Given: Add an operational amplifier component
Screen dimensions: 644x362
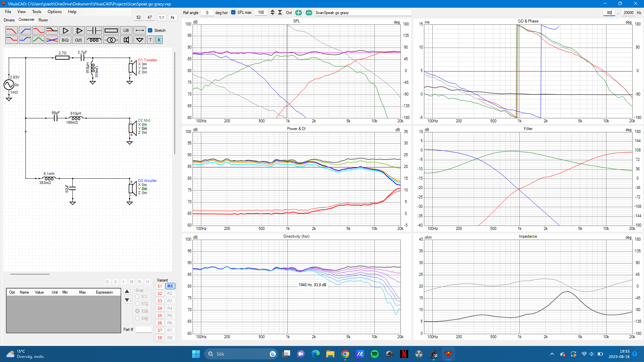Looking at the screenshot, I should point(78,31).
